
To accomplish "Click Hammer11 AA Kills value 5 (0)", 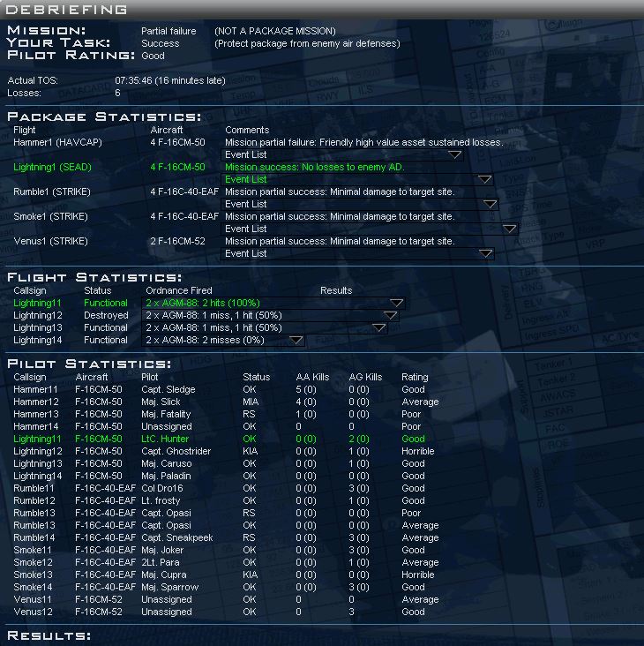I will tap(306, 390).
